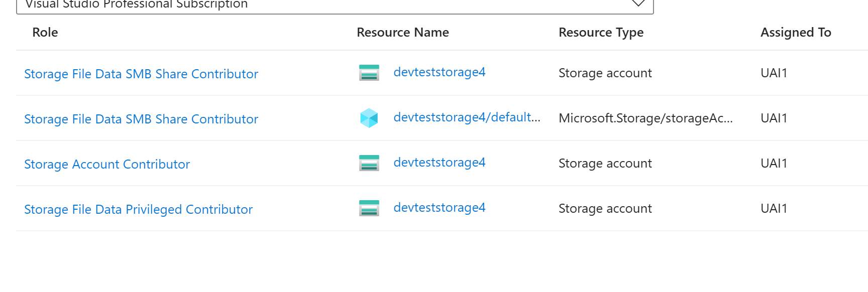Open devteststorage4 in Storage Account Contributor row

pos(440,163)
